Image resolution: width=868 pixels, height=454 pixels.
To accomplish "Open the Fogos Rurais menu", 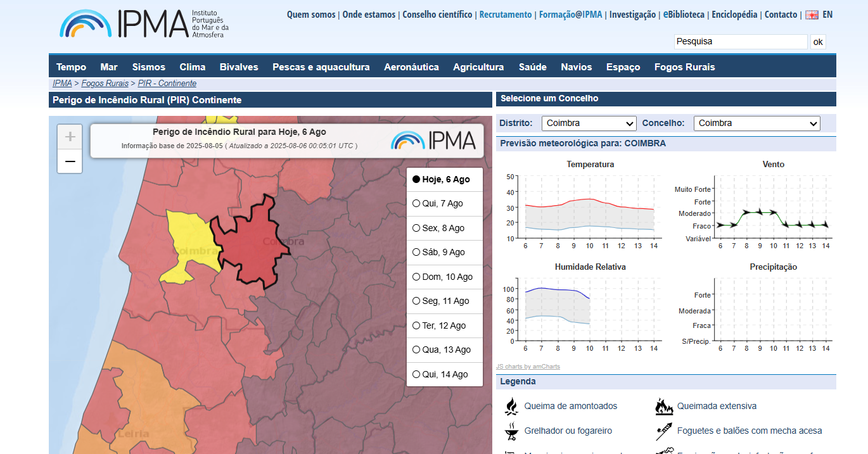I will [x=684, y=67].
